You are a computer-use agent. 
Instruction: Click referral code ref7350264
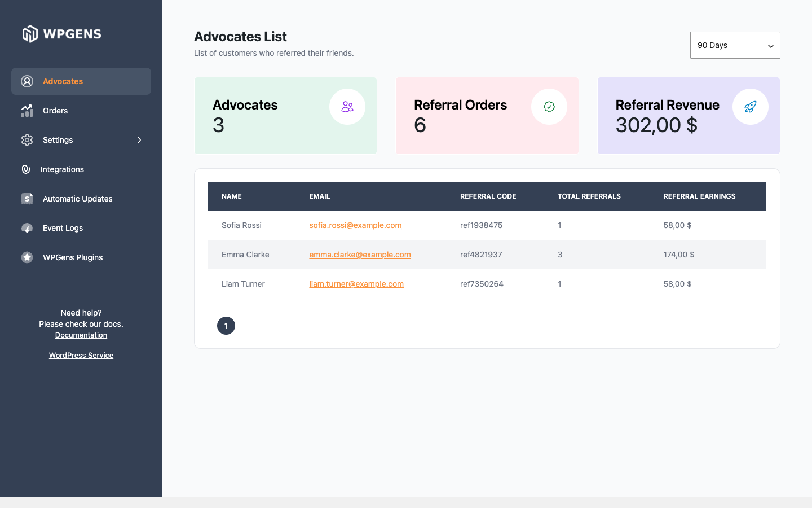coord(482,284)
